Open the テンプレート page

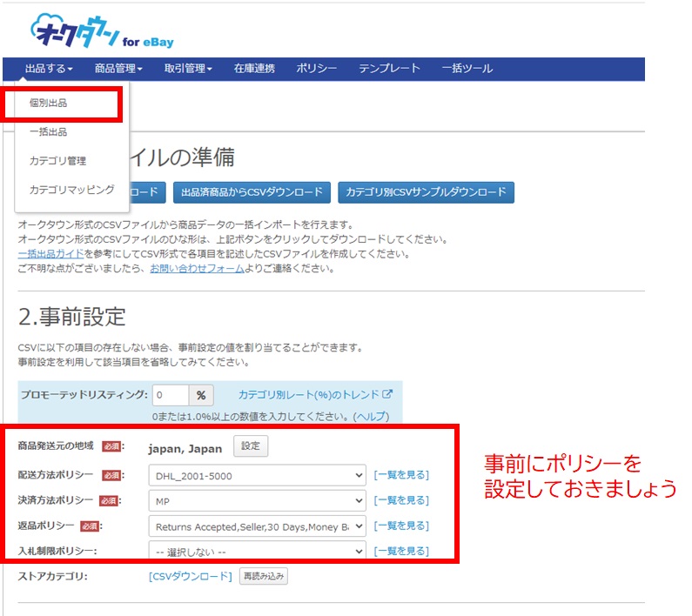tap(389, 69)
